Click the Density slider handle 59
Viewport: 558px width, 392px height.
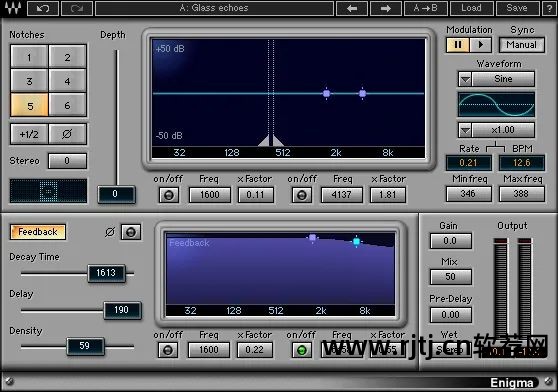pyautogui.click(x=85, y=346)
